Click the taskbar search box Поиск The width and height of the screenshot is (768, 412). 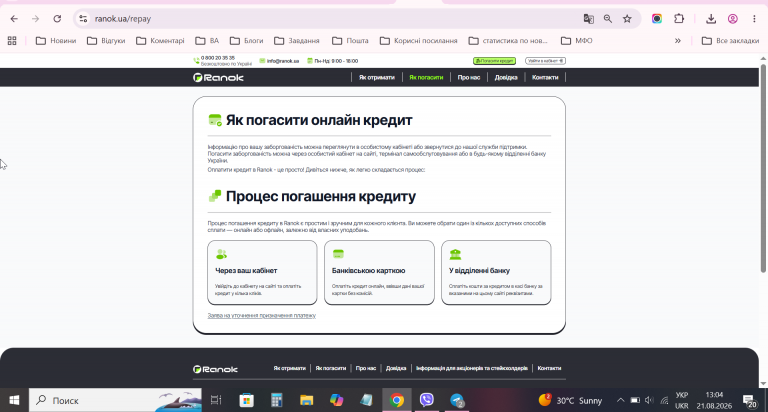[115, 400]
